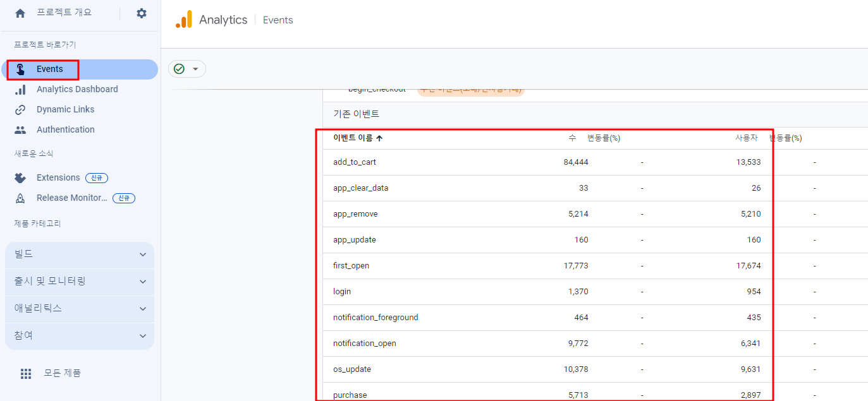
Task: Select Events in the sidebar
Action: pos(81,69)
